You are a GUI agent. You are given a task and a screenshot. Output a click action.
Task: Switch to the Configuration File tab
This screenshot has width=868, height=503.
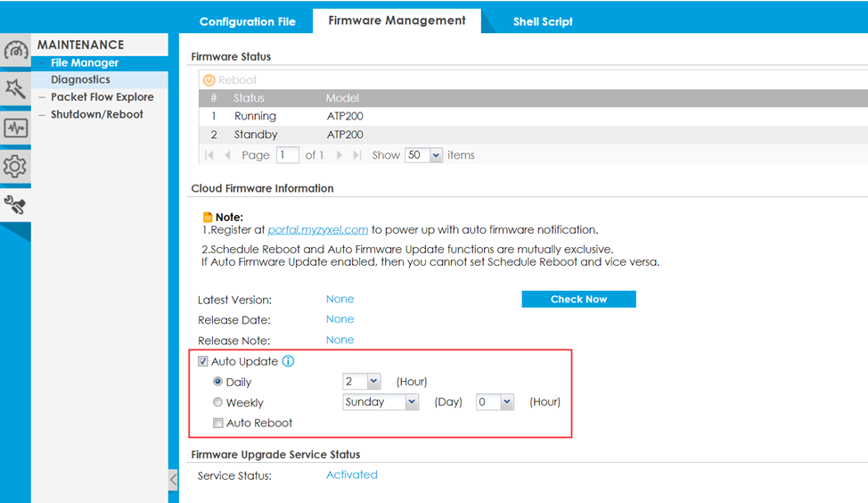(247, 21)
